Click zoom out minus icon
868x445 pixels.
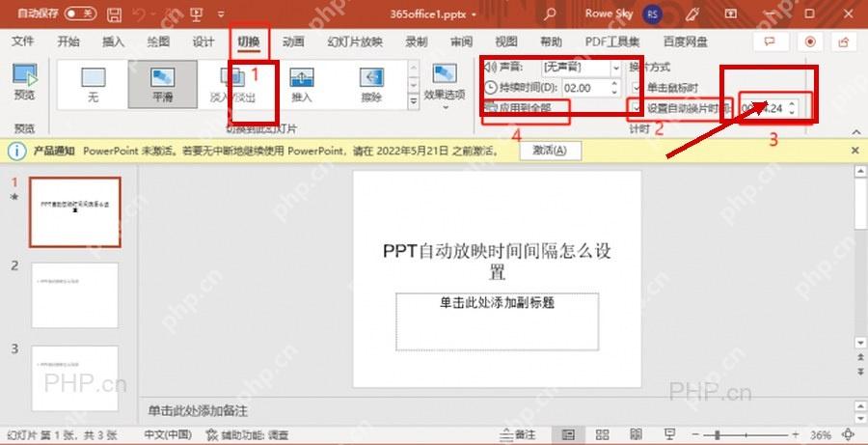click(x=696, y=435)
